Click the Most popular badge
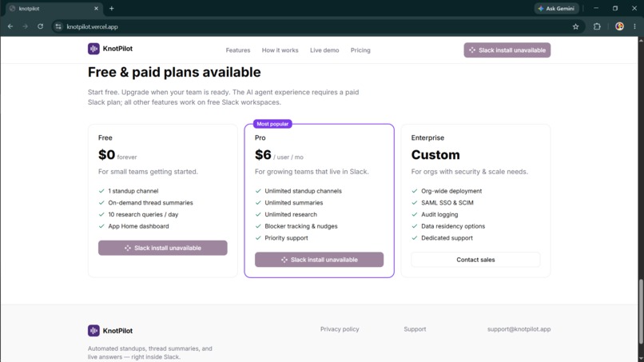This screenshot has width=644, height=362. coord(272,124)
